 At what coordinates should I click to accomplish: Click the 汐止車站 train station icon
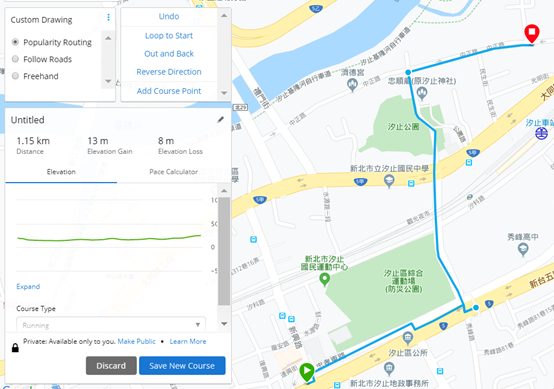[541, 134]
